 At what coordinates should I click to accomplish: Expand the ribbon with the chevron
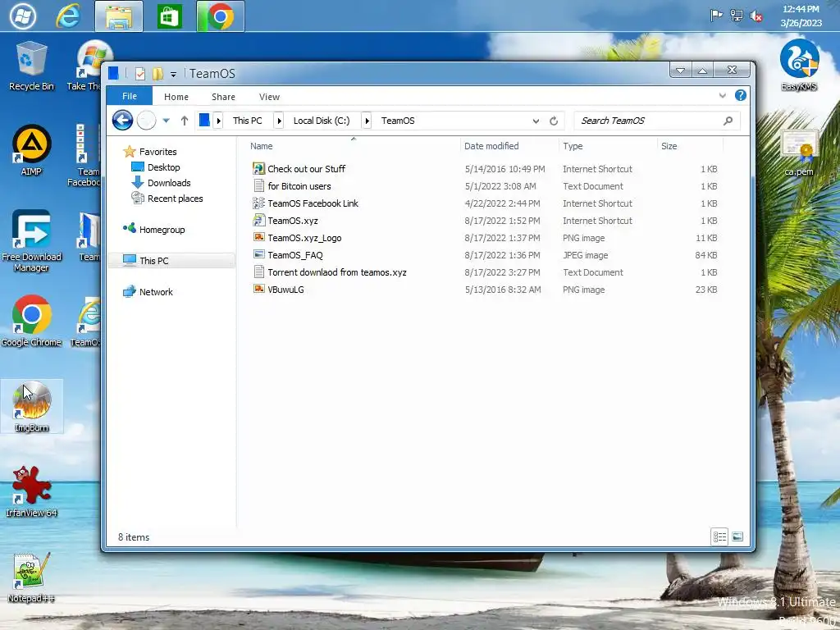pos(723,96)
